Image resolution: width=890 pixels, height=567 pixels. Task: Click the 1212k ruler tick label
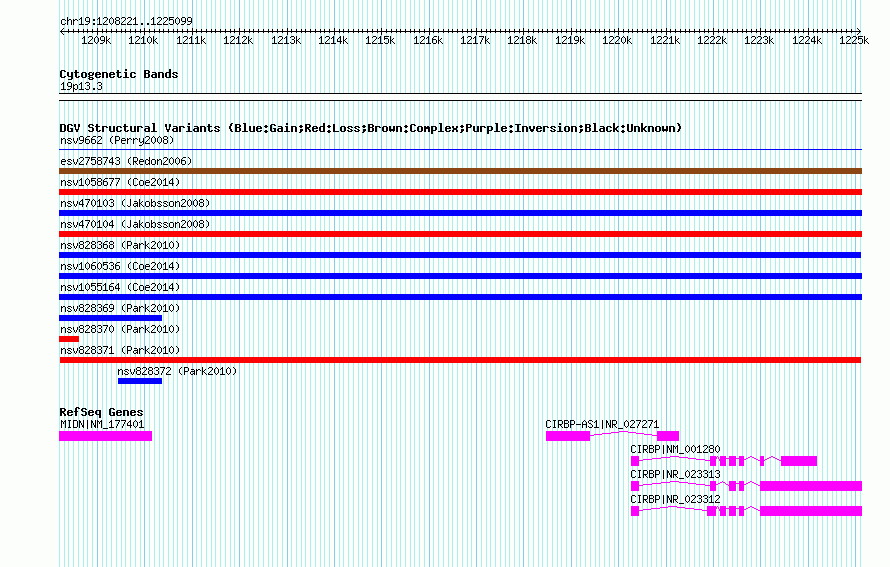pyautogui.click(x=238, y=41)
